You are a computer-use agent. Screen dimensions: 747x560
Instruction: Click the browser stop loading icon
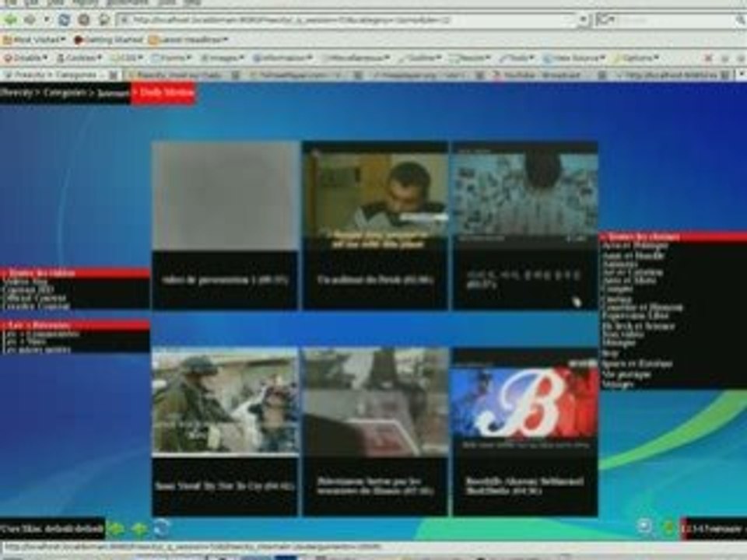tap(84, 20)
